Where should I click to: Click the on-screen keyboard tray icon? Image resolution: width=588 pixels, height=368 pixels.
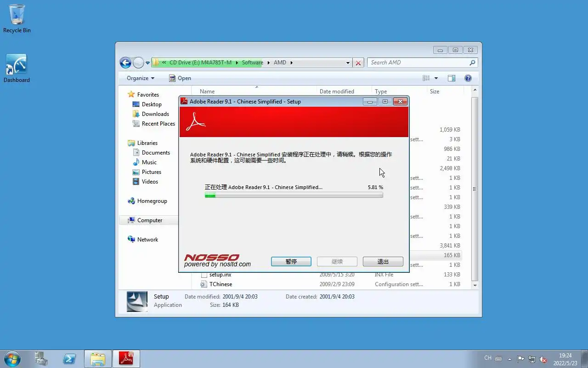click(x=498, y=359)
